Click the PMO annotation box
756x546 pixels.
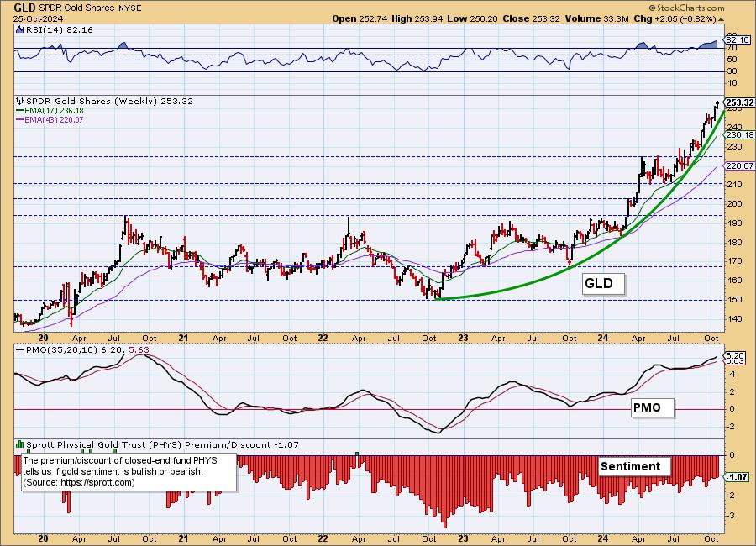pos(652,408)
